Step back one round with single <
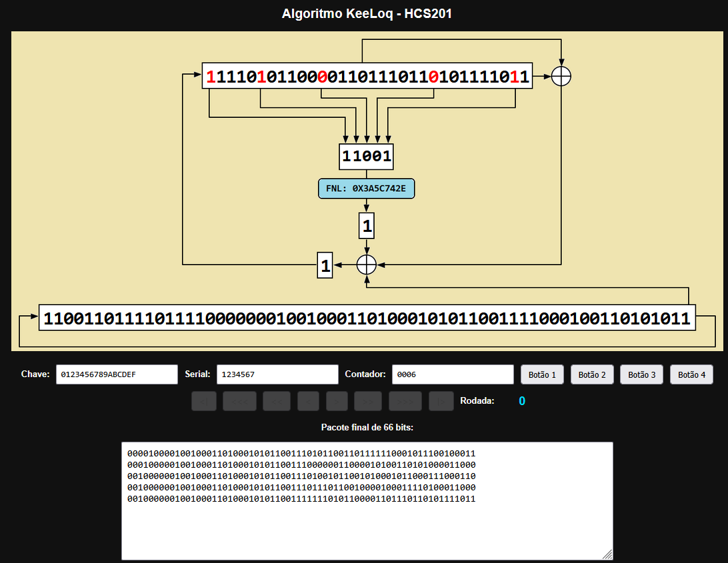 tap(308, 401)
